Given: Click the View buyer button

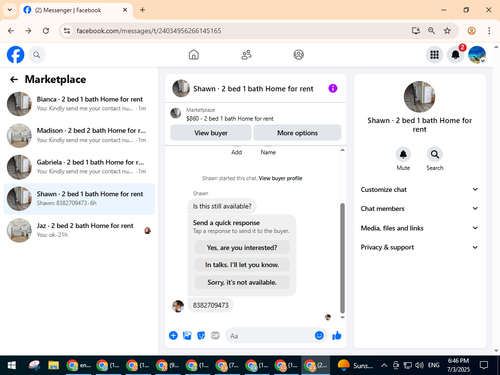Looking at the screenshot, I should (211, 133).
